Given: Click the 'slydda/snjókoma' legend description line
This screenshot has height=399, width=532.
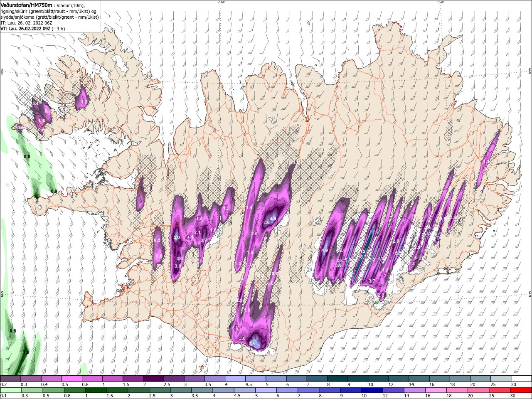Looking at the screenshot, I should 49,17.
